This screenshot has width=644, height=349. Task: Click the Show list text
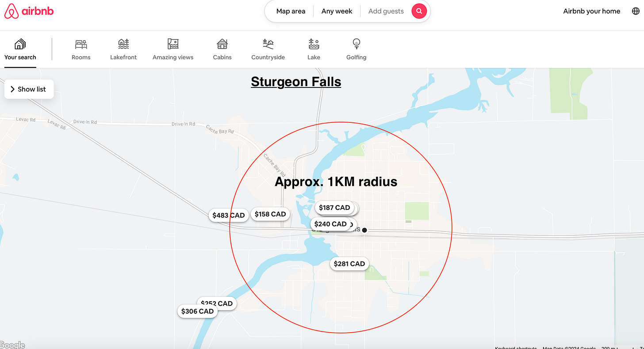[x=32, y=89]
